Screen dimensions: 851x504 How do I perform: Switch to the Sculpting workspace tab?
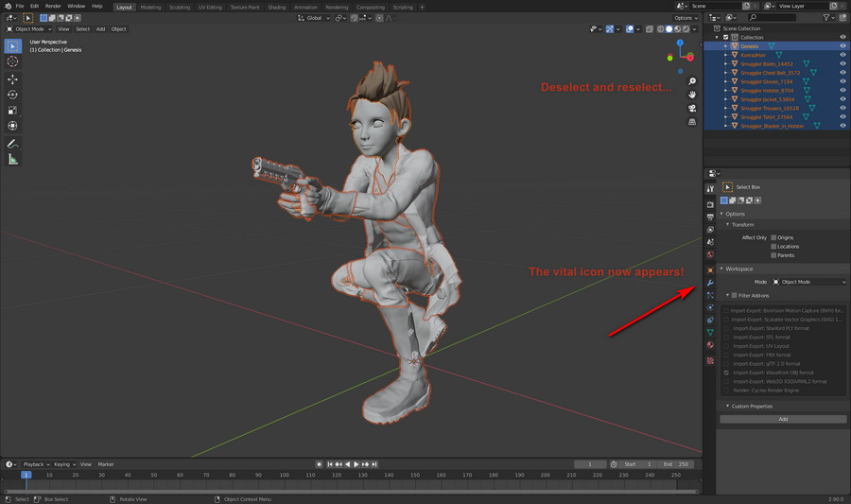point(179,7)
